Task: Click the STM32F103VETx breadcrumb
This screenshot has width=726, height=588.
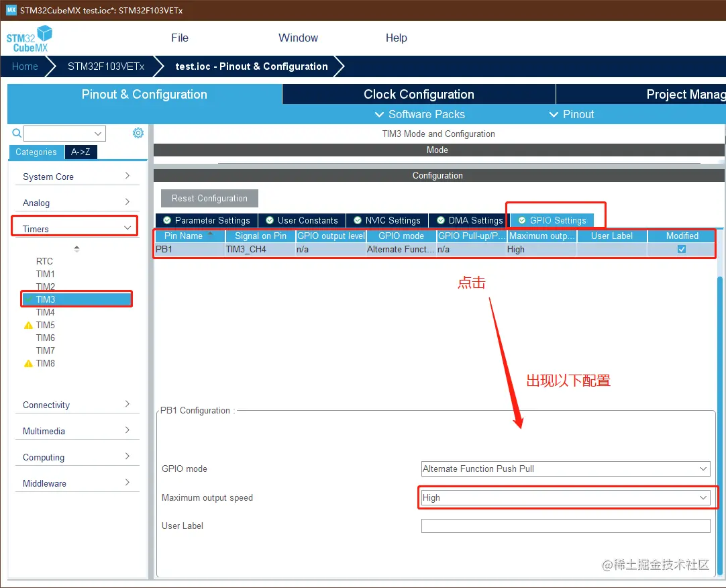Action: pyautogui.click(x=106, y=66)
